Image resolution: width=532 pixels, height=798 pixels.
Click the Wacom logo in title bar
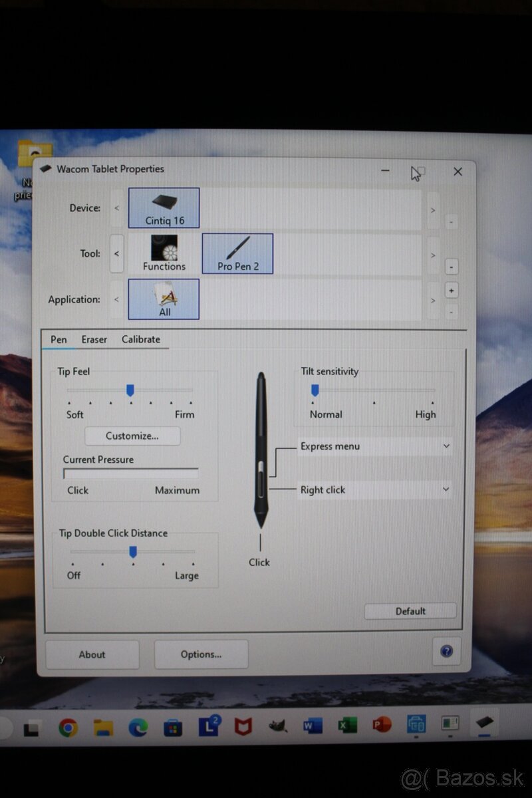pos(45,169)
